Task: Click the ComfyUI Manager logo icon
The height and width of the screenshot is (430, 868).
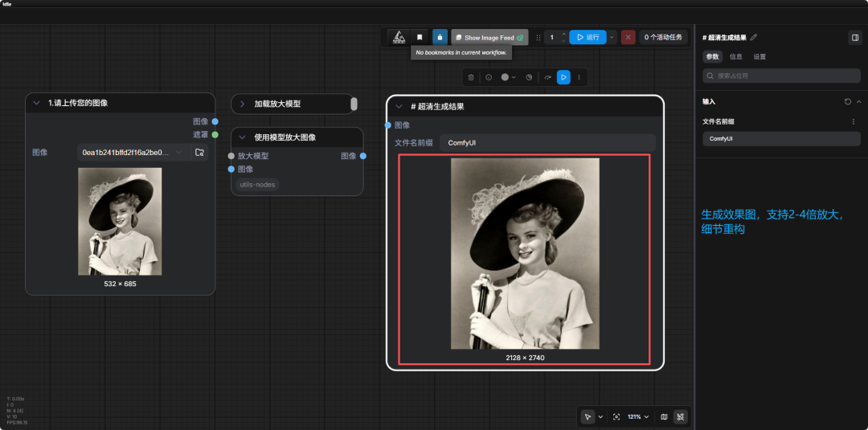Action: (398, 37)
